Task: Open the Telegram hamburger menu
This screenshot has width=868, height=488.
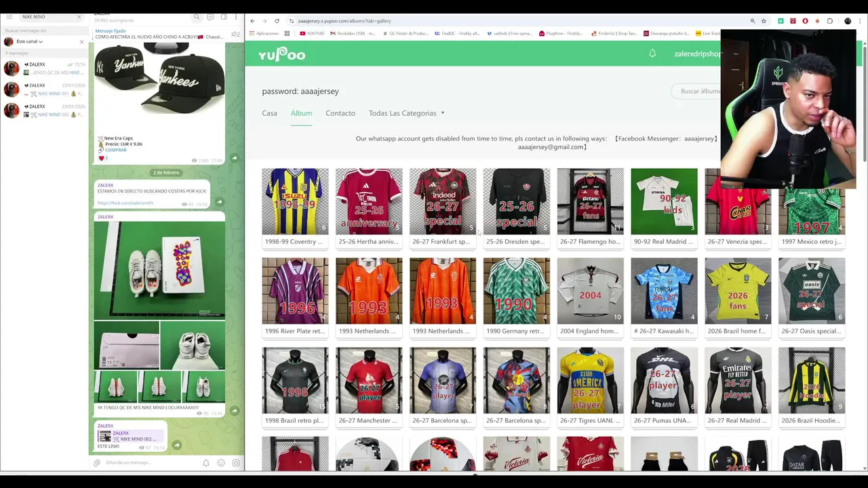Action: 9,17
